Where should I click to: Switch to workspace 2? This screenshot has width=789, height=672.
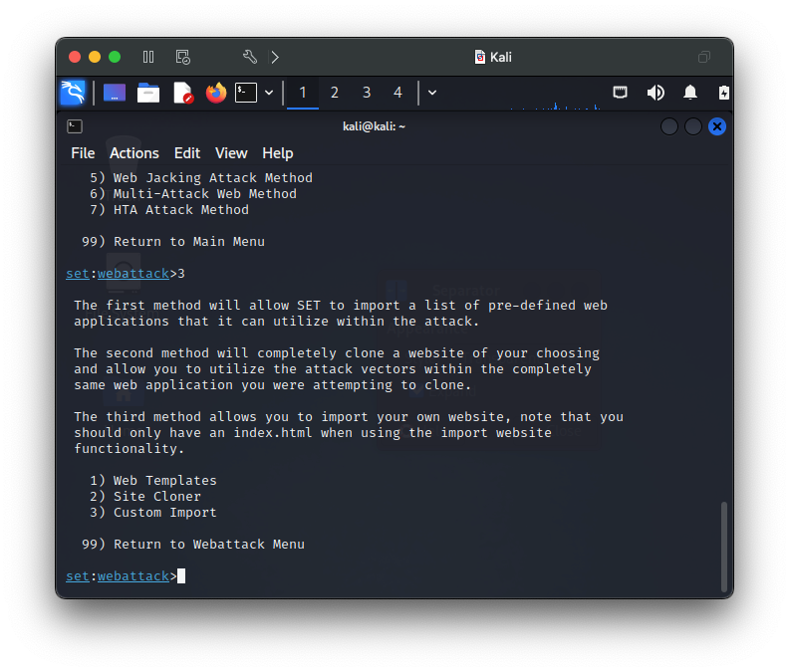(334, 93)
